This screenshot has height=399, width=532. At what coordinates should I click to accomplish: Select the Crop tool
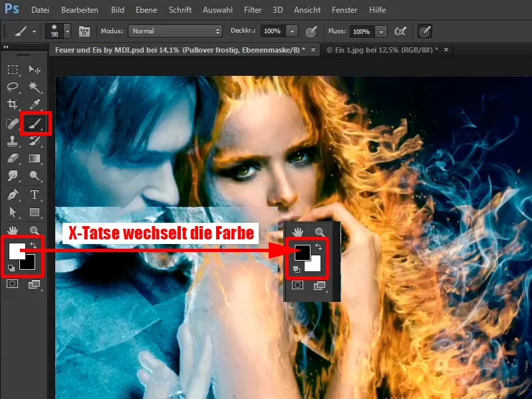coord(13,104)
